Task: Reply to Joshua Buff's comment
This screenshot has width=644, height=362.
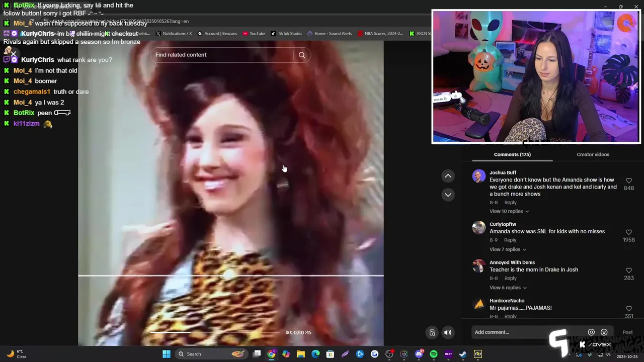Action: 510,203
